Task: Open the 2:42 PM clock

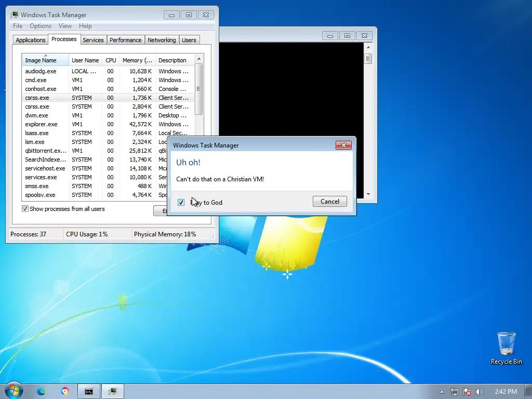Action: (506, 392)
